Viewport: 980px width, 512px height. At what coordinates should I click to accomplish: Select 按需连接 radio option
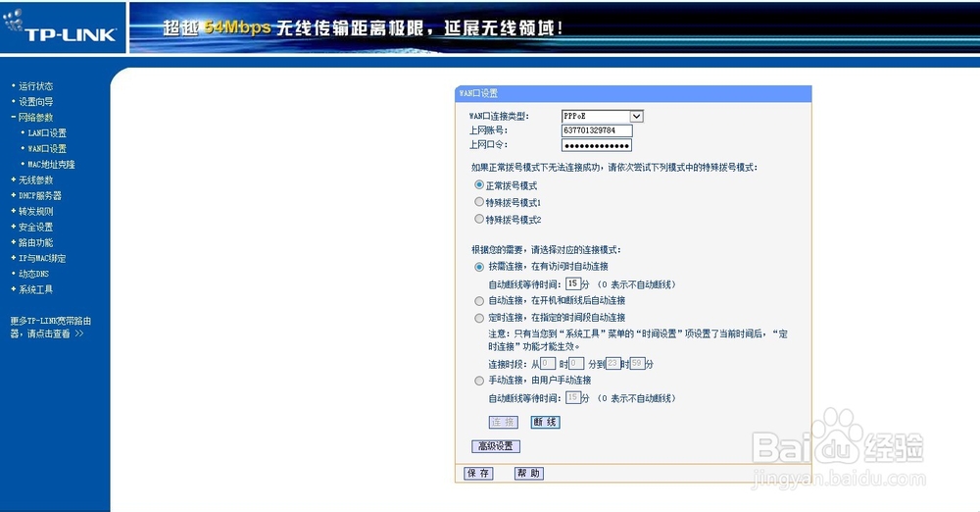pos(479,267)
